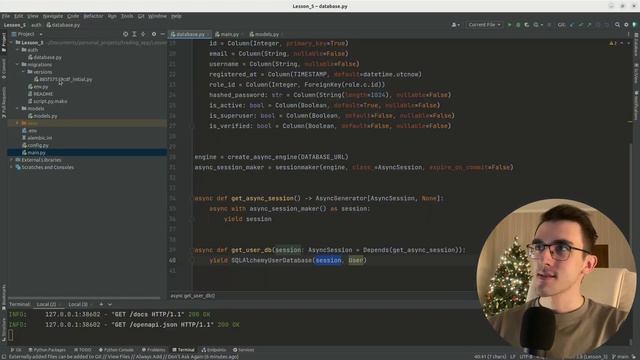Click breadcrumb async get_user_db() below editor
640x360 pixels.
pos(193,296)
